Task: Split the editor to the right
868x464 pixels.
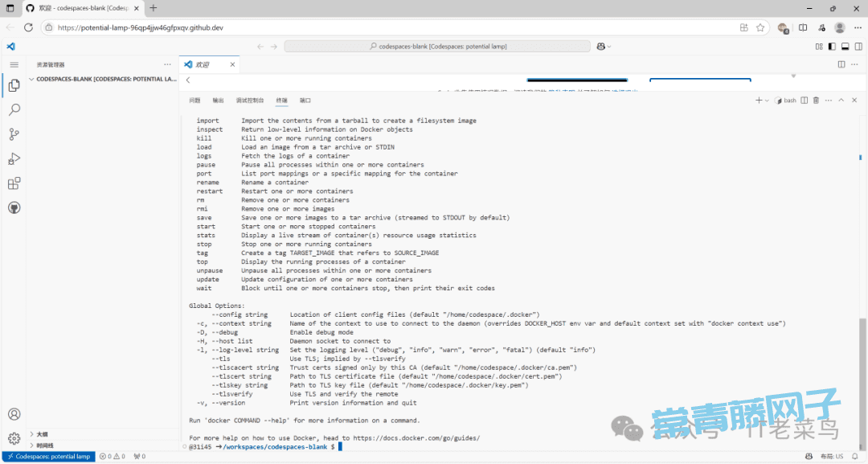Action: click(841, 65)
